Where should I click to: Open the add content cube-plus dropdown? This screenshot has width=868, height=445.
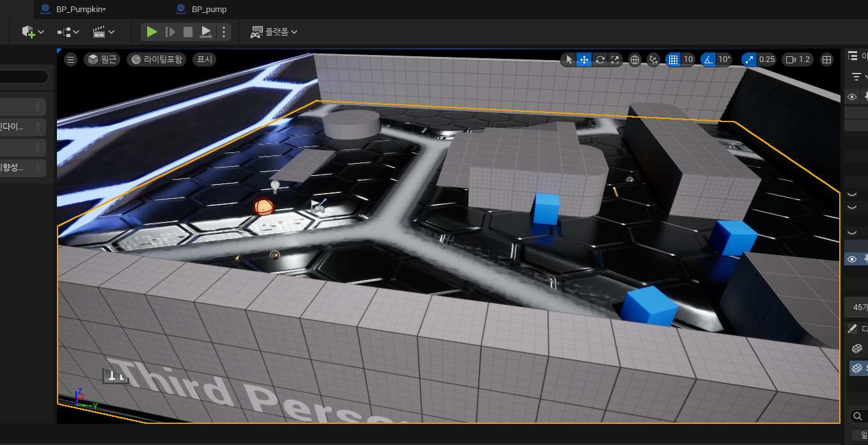pyautogui.click(x=33, y=31)
